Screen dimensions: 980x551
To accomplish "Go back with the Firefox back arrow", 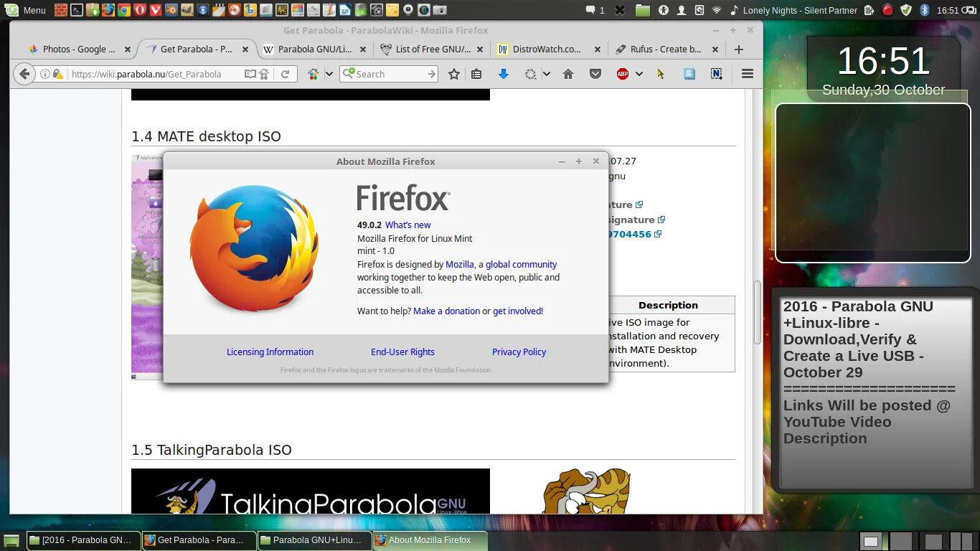I will [24, 74].
